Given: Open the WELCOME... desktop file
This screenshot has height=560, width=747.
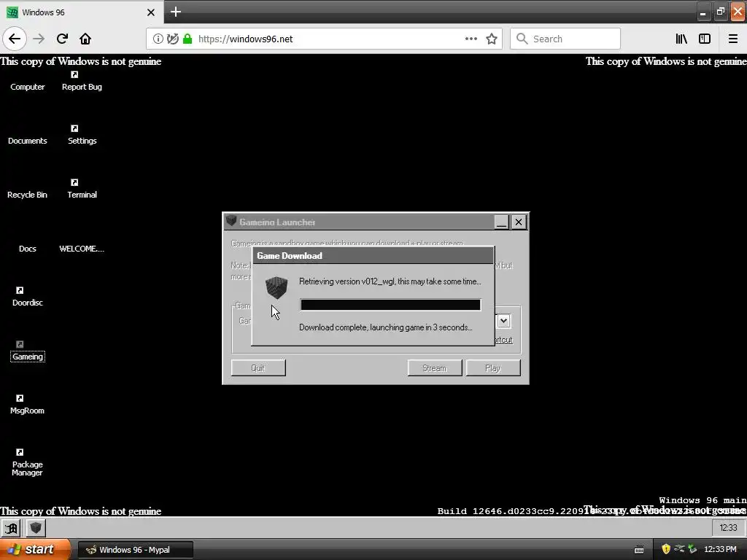Looking at the screenshot, I should click(x=82, y=249).
